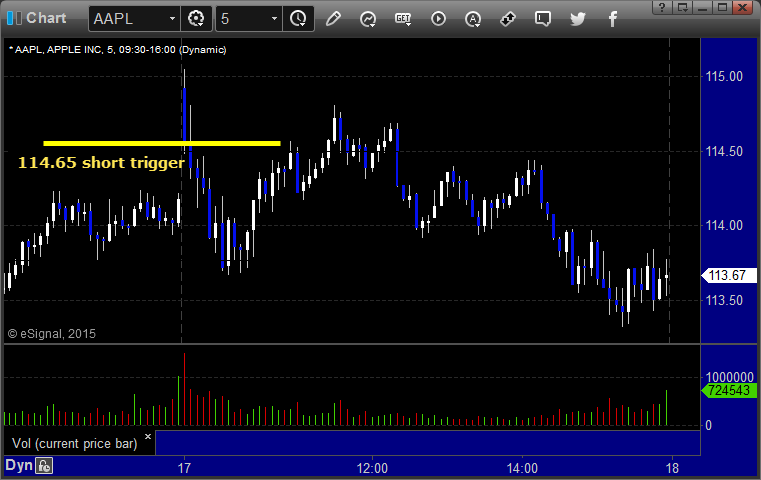Open the comment speech bubble icon
Screen dimensions: 761x480
(543, 19)
